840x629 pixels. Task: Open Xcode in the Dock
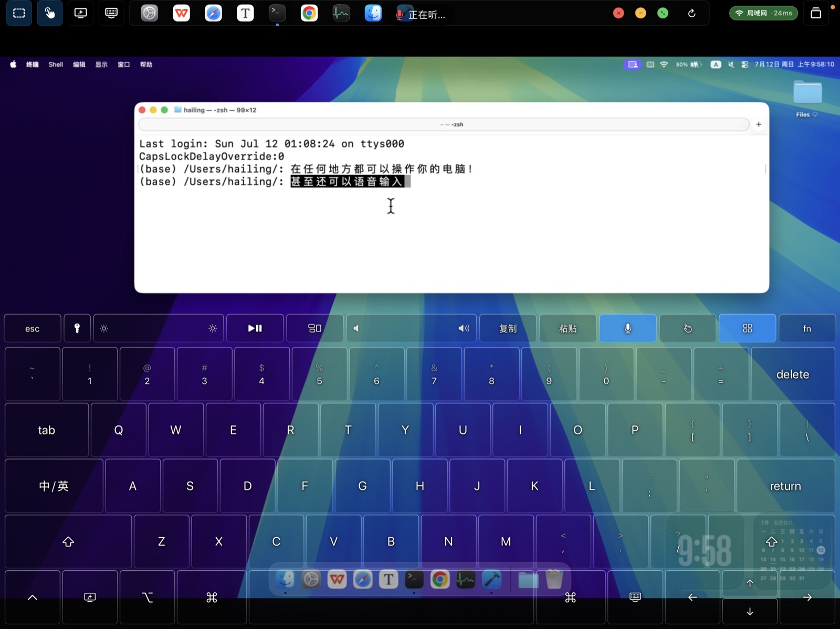491,579
